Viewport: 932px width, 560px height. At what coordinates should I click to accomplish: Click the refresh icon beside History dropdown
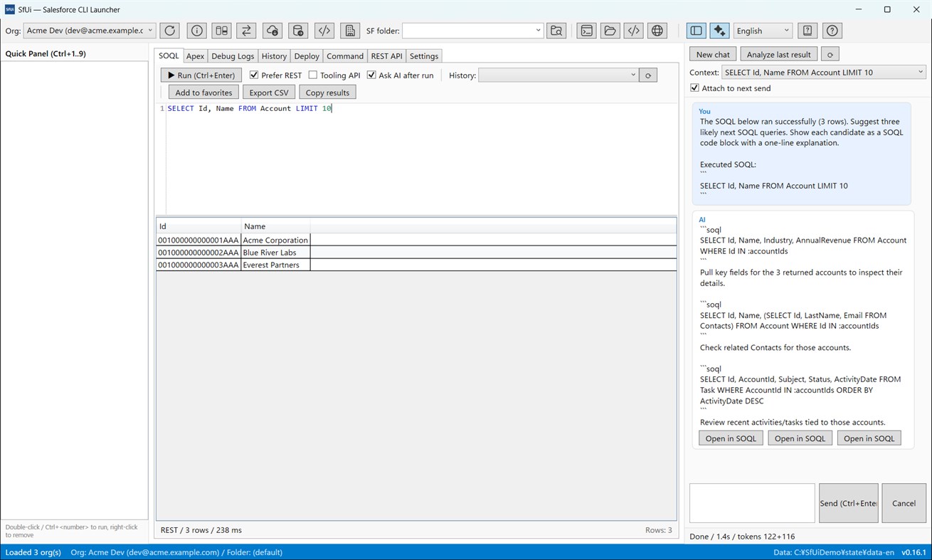[648, 75]
